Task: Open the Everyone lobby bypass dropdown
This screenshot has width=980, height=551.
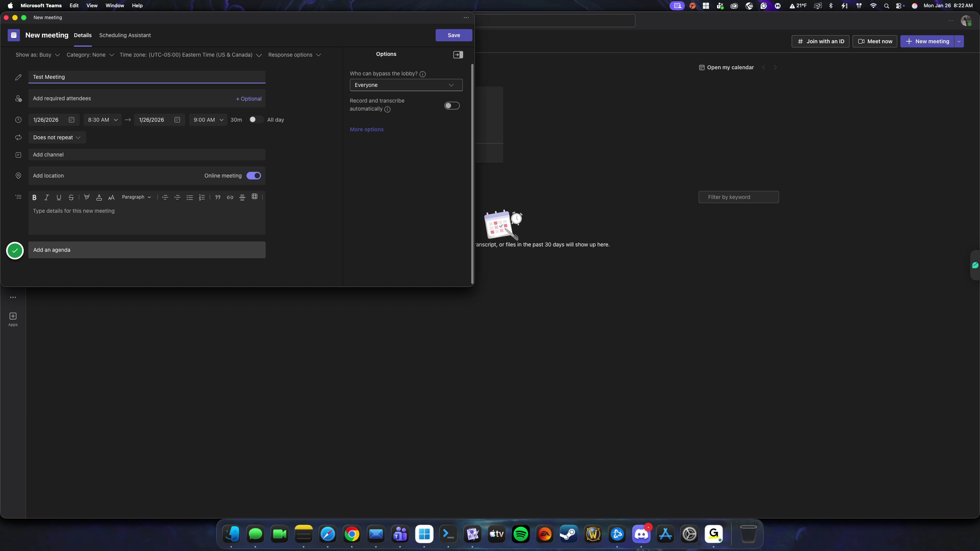Action: (406, 85)
